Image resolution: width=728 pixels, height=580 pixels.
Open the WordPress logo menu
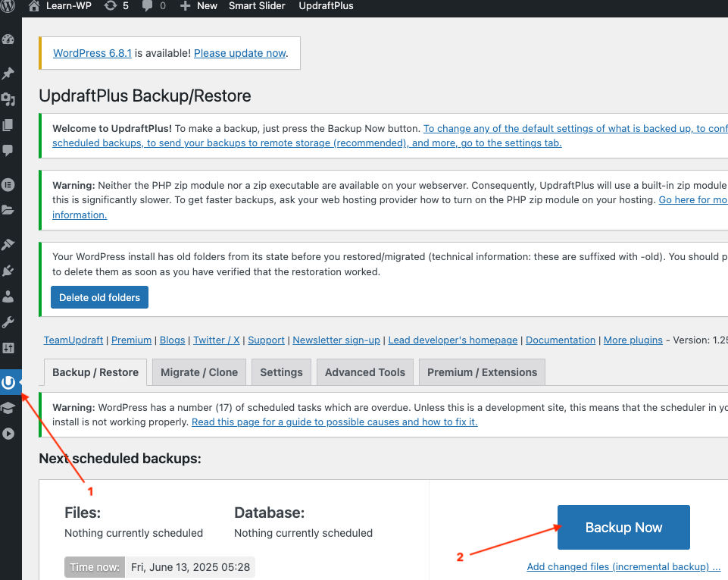pyautogui.click(x=8, y=5)
